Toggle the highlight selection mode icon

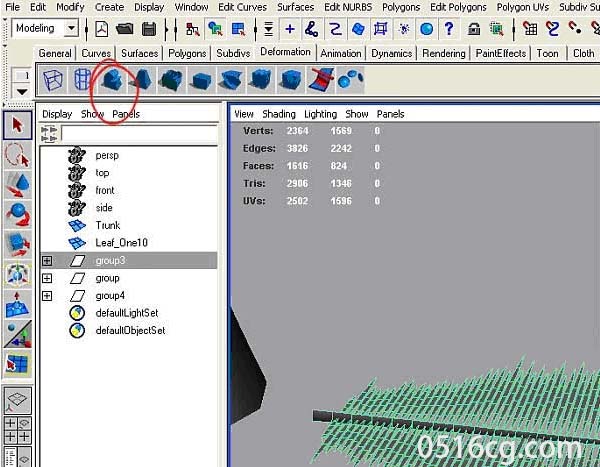coord(497,29)
